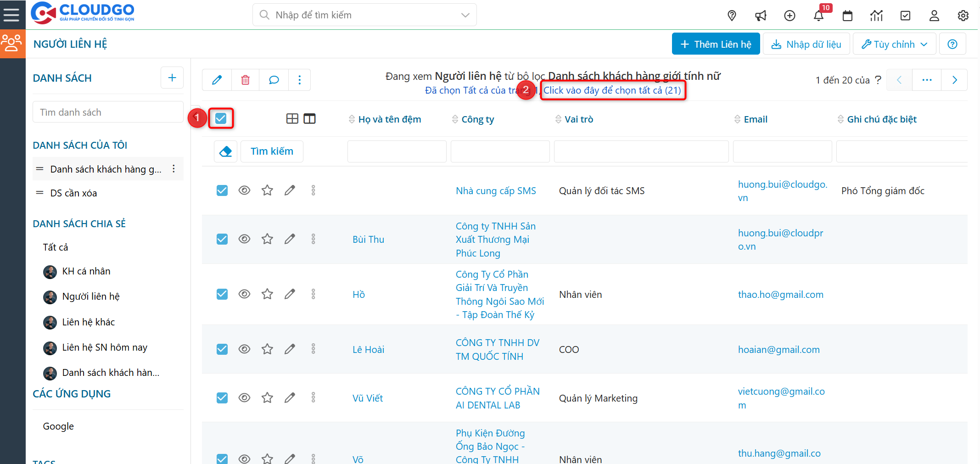Screen dimensions: 980x464
Task: Star the Bùi Thu contact row
Action: coord(267,239)
